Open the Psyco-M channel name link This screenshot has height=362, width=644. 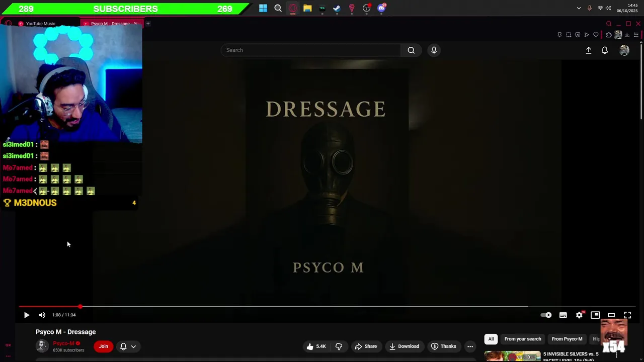coord(63,343)
